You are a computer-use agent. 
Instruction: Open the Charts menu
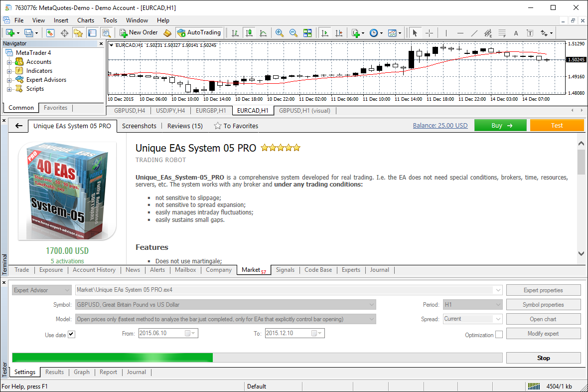[x=86, y=20]
